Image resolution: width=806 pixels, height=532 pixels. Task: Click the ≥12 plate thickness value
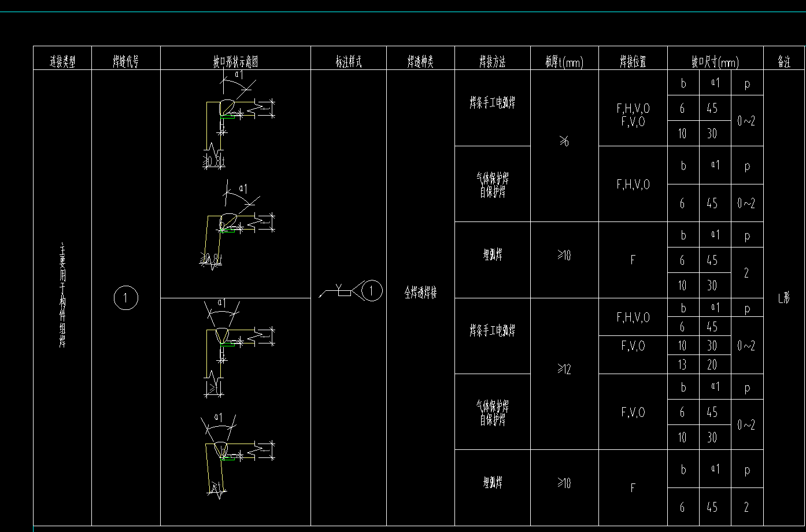pyautogui.click(x=564, y=369)
